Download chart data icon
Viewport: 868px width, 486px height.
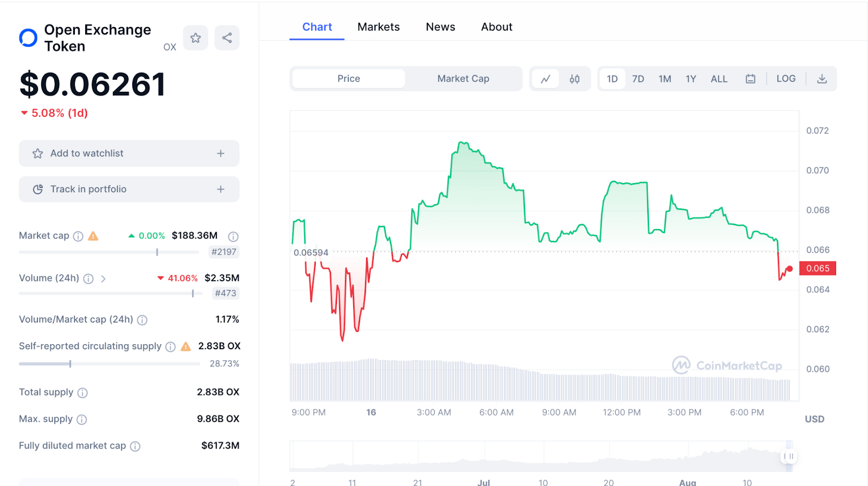pos(822,79)
